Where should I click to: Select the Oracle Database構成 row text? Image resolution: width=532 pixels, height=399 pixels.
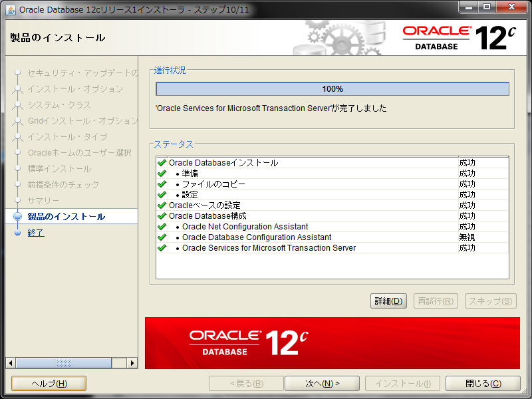pyautogui.click(x=207, y=215)
